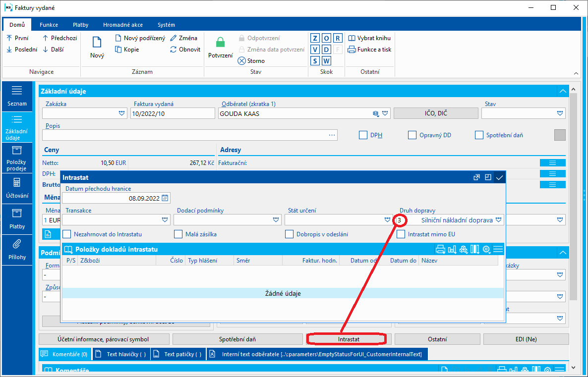Screen dimensions: 588x377
Task: Open Přílohy attachments in sidebar
Action: tap(17, 250)
